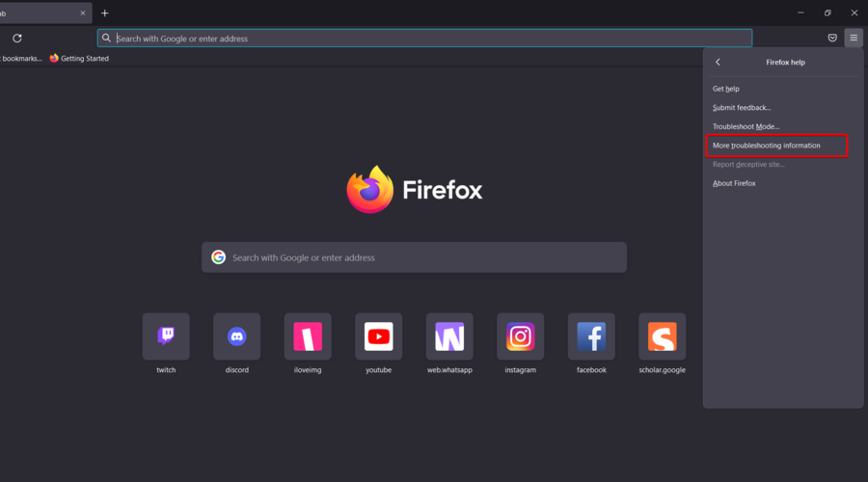The width and height of the screenshot is (868, 482).
Task: Select Troubleshoot Mode menu item
Action: 783,126
